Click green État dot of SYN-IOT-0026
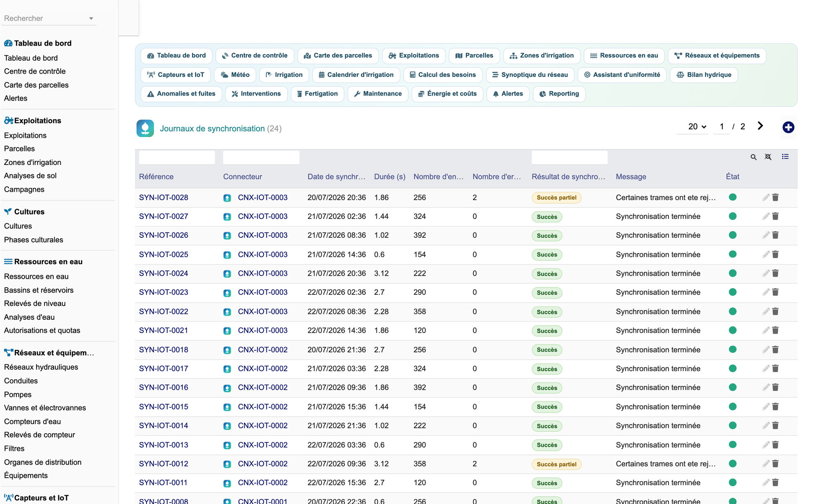The width and height of the screenshot is (815, 504). coord(732,235)
